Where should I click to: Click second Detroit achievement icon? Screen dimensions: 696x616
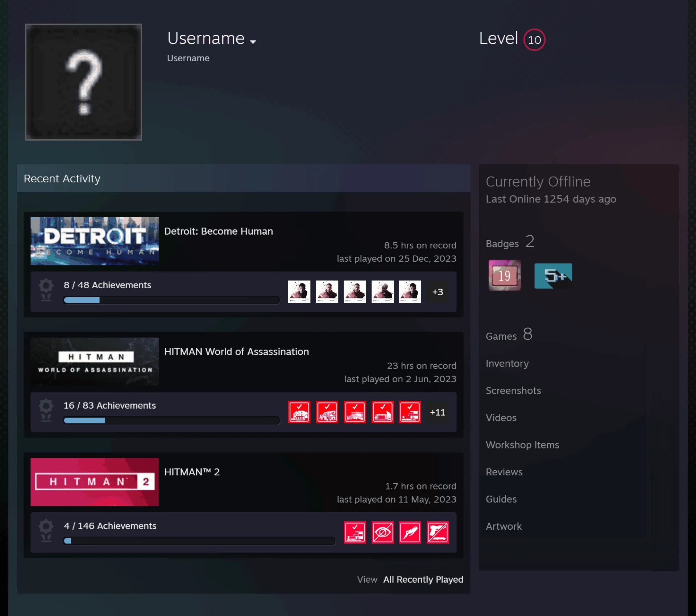coord(327,292)
